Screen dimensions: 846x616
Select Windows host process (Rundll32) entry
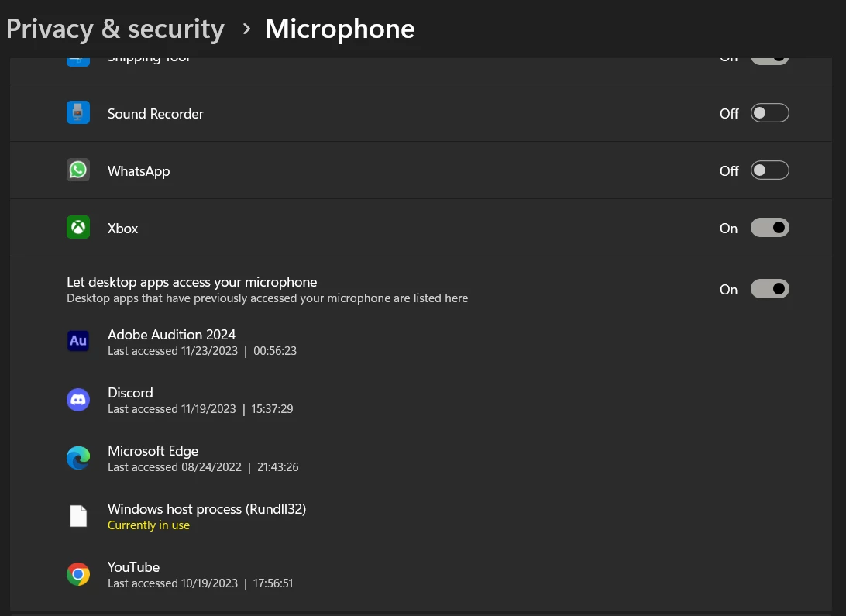207,509
